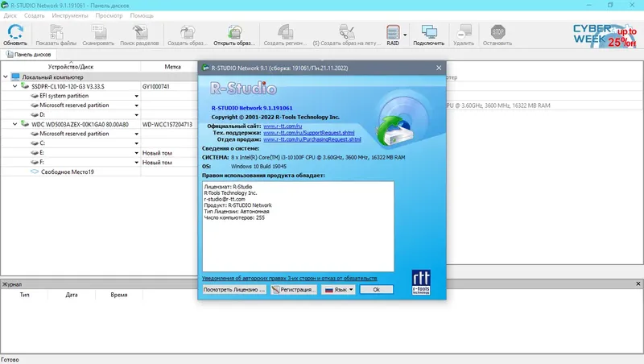This screenshot has width=644, height=364.
Task: Click the Посмотреть Лицензию button
Action: coord(234,290)
